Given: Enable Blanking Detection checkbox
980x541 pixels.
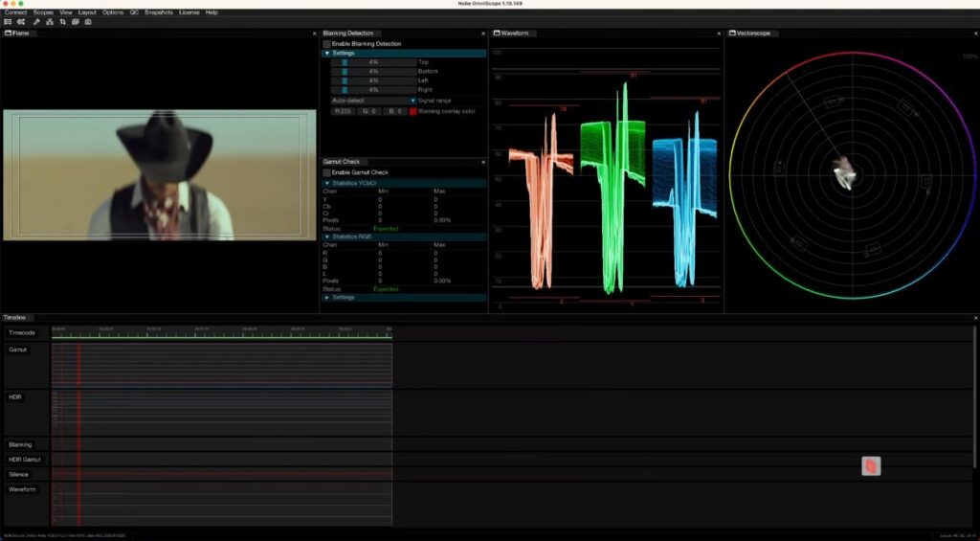Looking at the screenshot, I should (x=327, y=44).
